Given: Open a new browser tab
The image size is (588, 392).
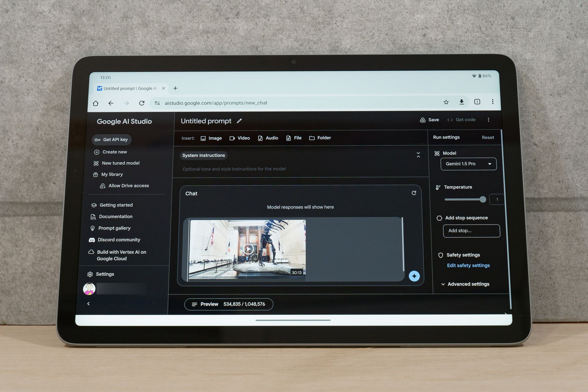Looking at the screenshot, I should [x=175, y=88].
